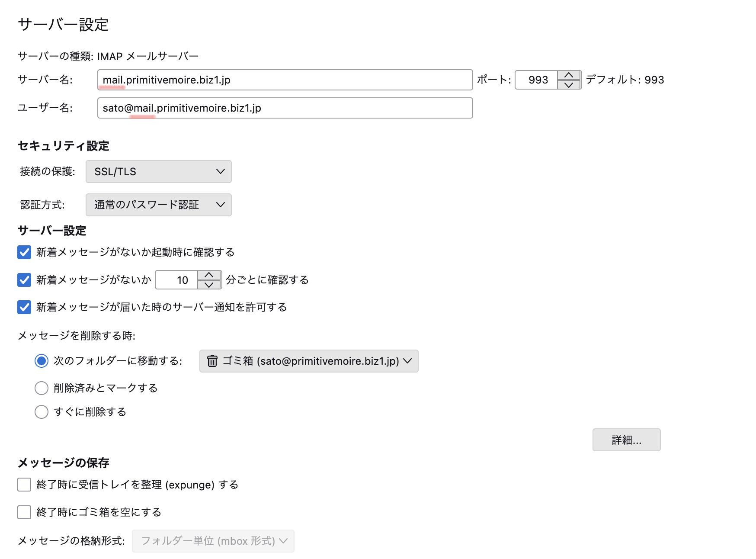
Task: Disable サーバー通知を許可する checkbox
Action: click(x=24, y=307)
